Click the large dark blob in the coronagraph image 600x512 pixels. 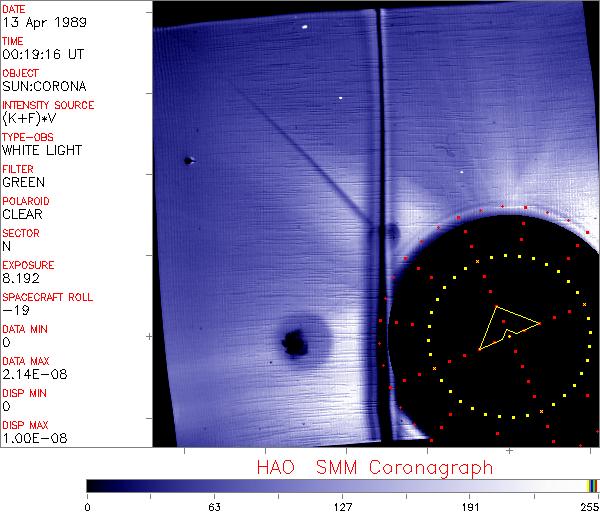(295, 342)
